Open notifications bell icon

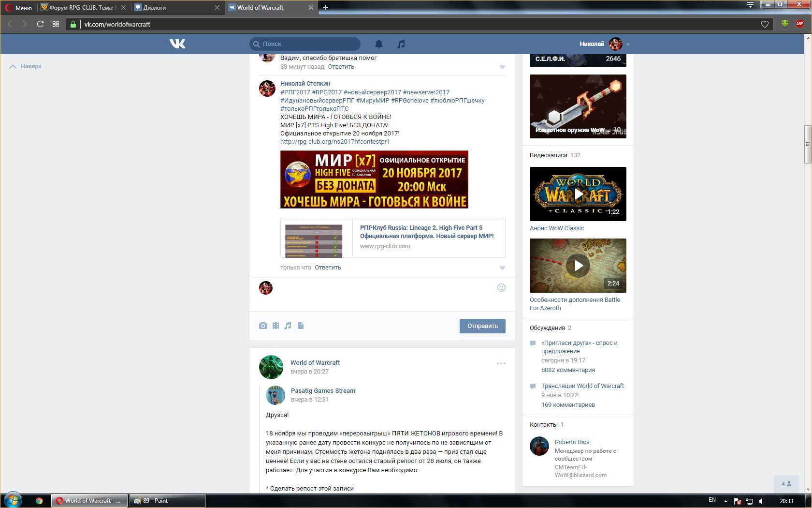pyautogui.click(x=379, y=44)
